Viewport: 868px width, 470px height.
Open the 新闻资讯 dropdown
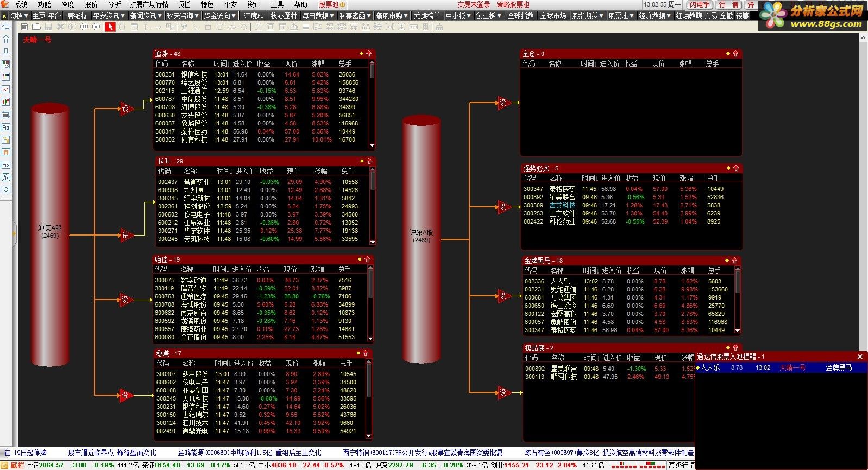(x=147, y=16)
